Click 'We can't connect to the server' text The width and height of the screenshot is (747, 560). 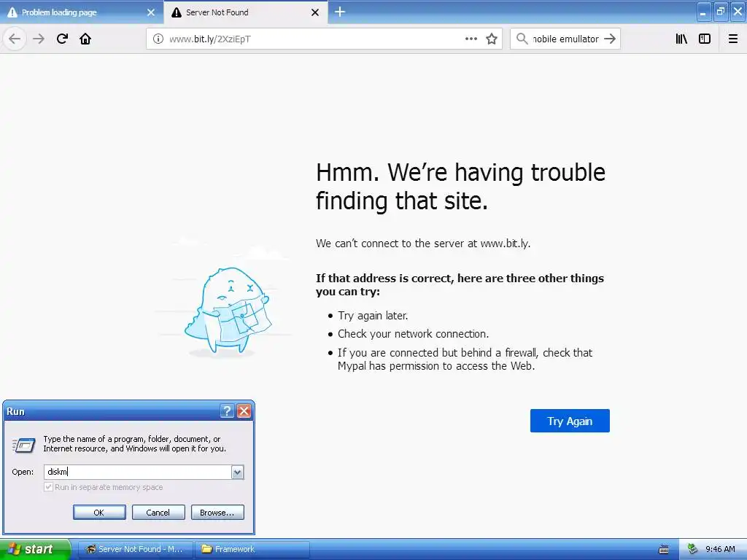[423, 244]
